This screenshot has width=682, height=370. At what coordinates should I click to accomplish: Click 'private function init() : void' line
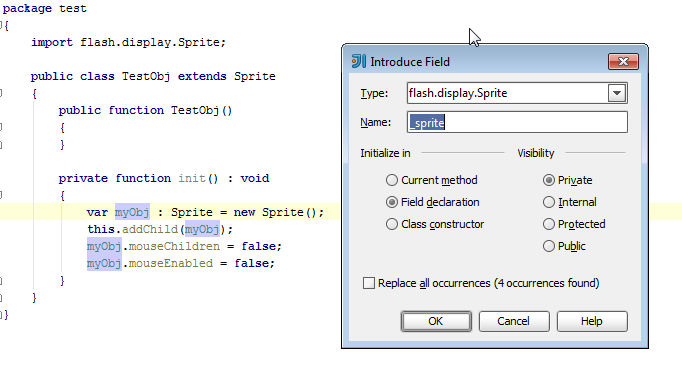(164, 178)
